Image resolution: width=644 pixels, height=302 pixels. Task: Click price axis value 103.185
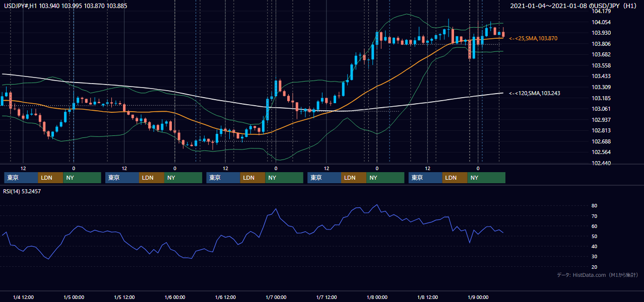coord(601,98)
